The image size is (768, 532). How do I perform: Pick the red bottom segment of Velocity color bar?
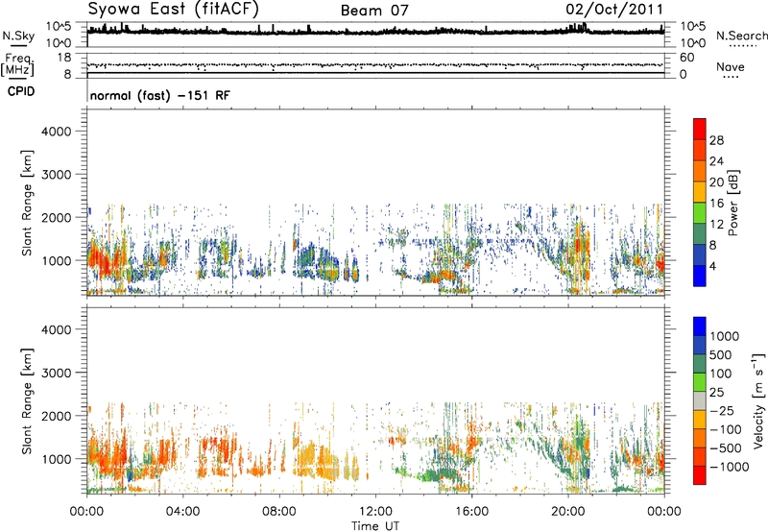pos(700,475)
